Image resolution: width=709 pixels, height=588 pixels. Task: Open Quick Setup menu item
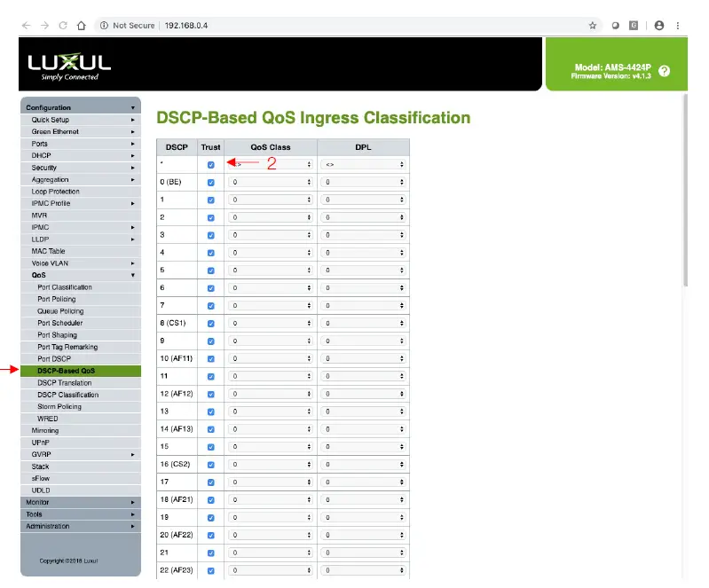click(81, 120)
